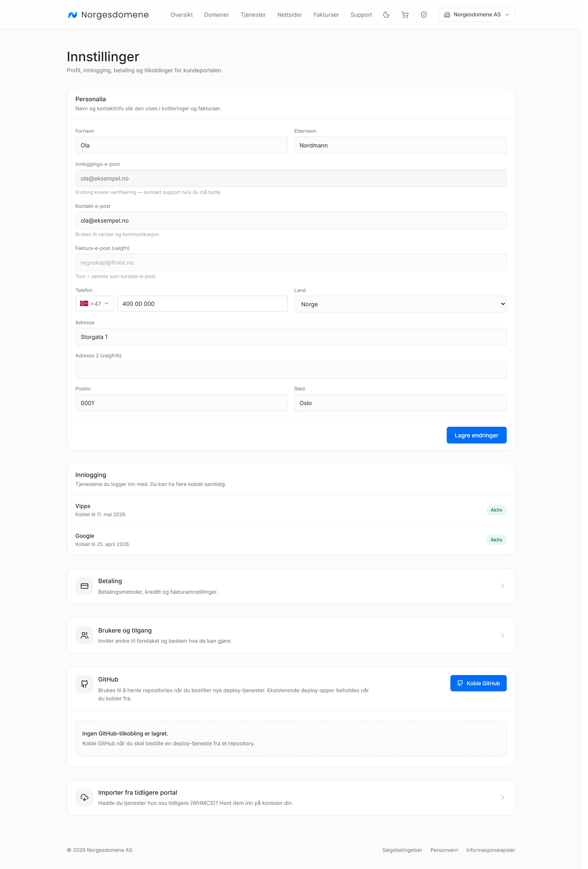Click the Brukere og tilgang users icon
Viewport: 588px width, 869px height.
pyautogui.click(x=85, y=635)
